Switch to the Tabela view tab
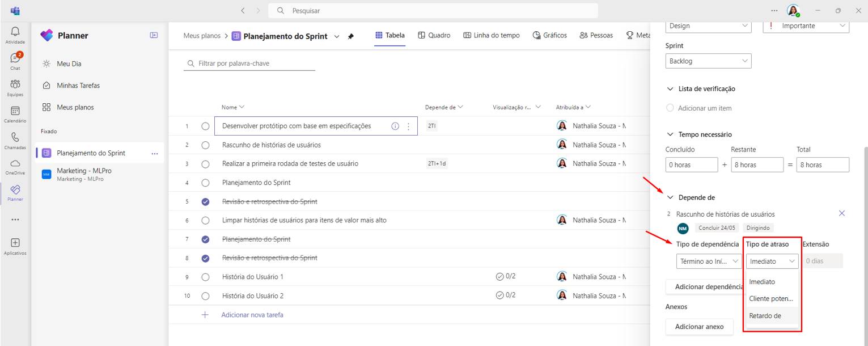 click(x=390, y=35)
